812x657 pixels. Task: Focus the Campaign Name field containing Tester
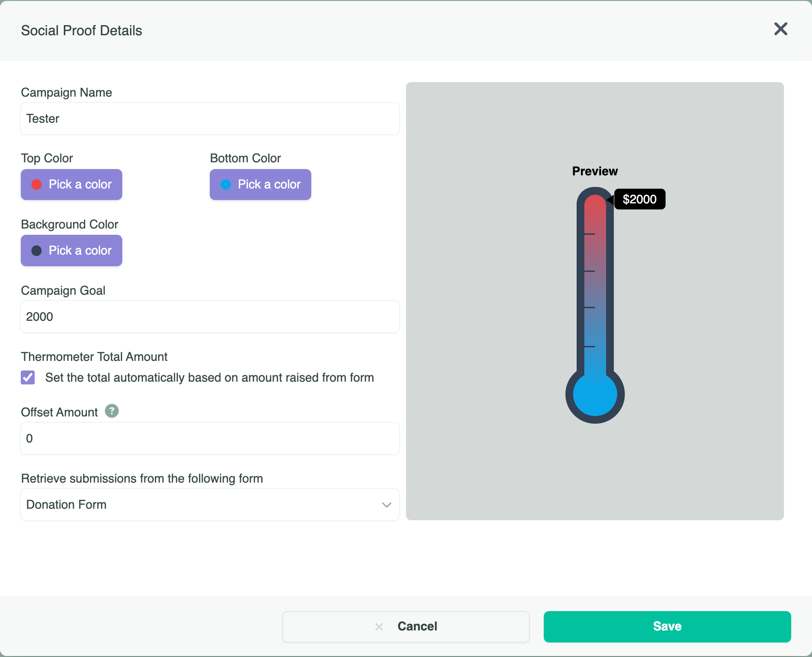tap(210, 119)
